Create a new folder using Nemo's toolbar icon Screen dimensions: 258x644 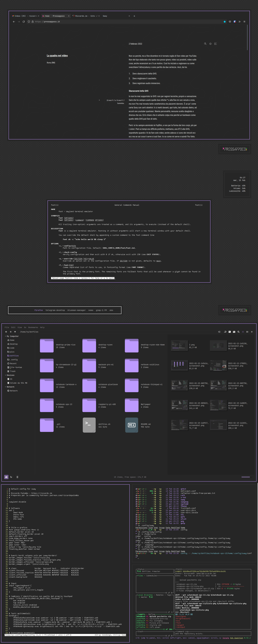coord(234,332)
